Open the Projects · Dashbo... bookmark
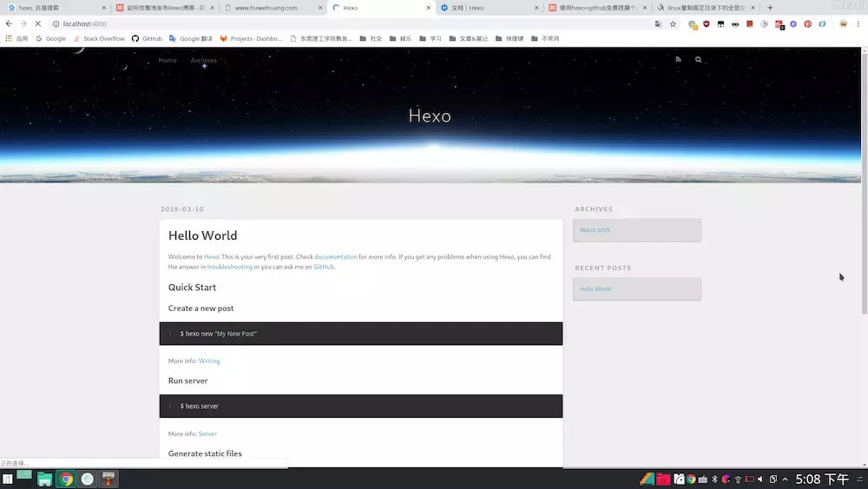868x489 pixels. click(x=252, y=39)
